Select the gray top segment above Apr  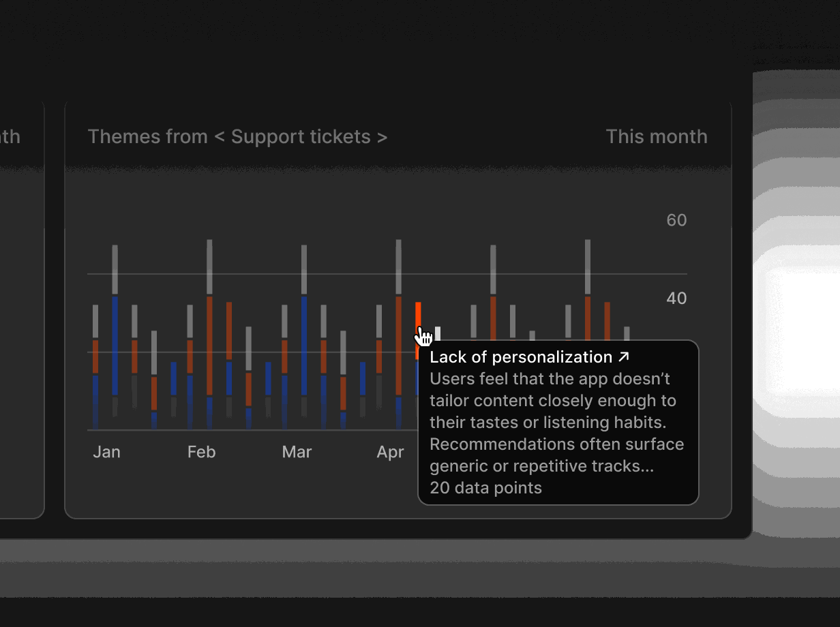tap(399, 266)
